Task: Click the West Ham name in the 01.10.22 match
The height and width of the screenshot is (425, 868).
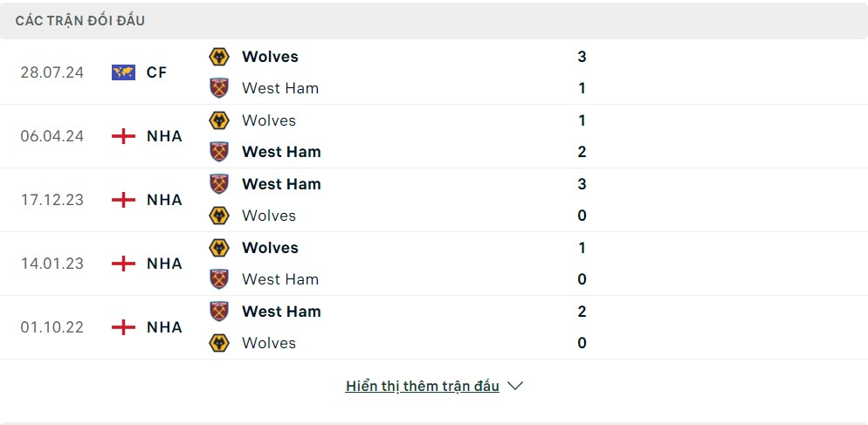Action: click(x=281, y=312)
